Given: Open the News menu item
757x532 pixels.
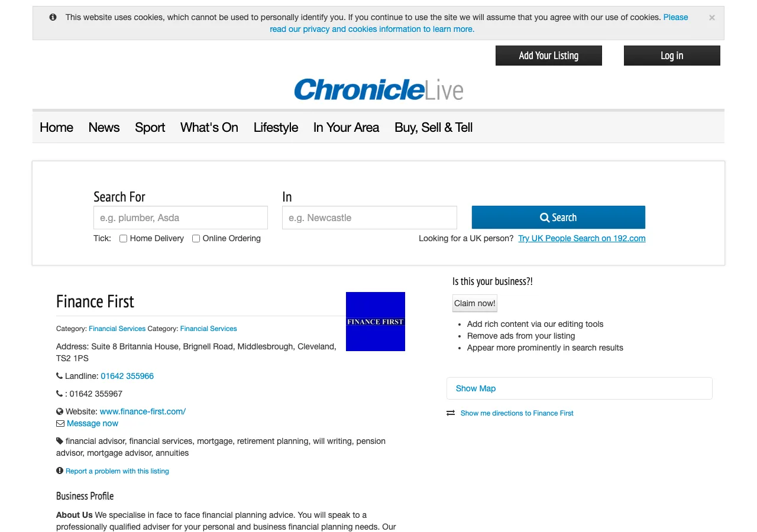Looking at the screenshot, I should (104, 128).
